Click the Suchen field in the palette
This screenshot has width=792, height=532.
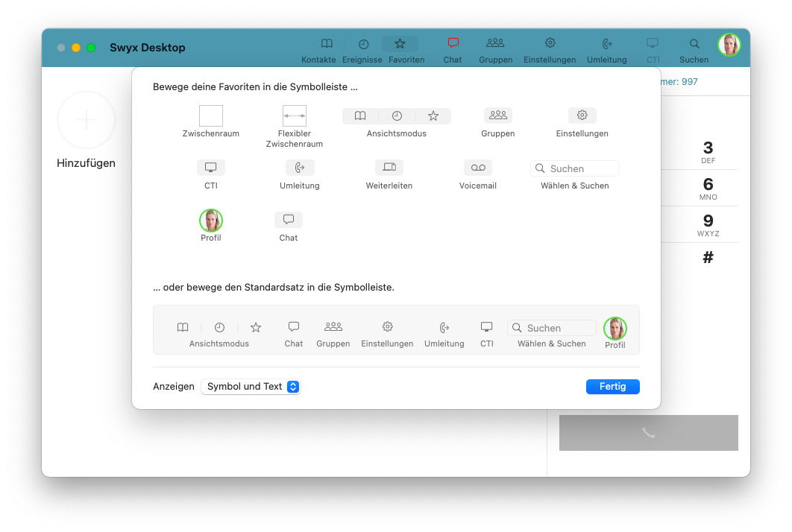pyautogui.click(x=575, y=168)
